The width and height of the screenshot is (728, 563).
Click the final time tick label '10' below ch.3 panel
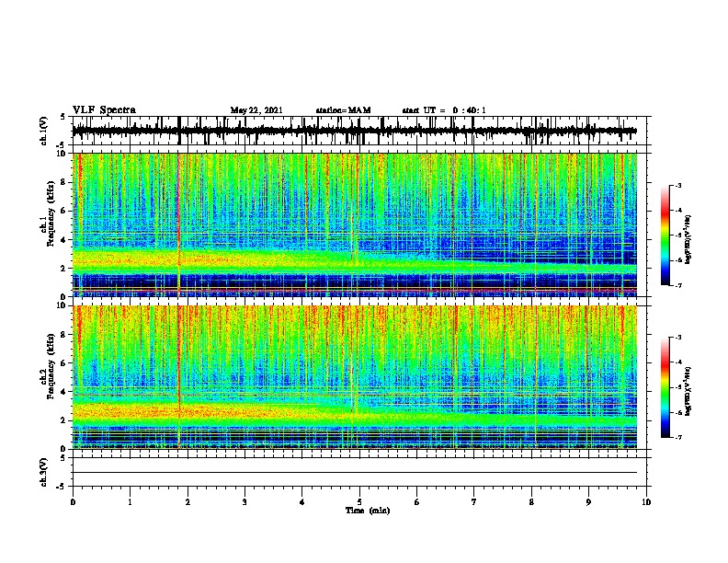(646, 502)
